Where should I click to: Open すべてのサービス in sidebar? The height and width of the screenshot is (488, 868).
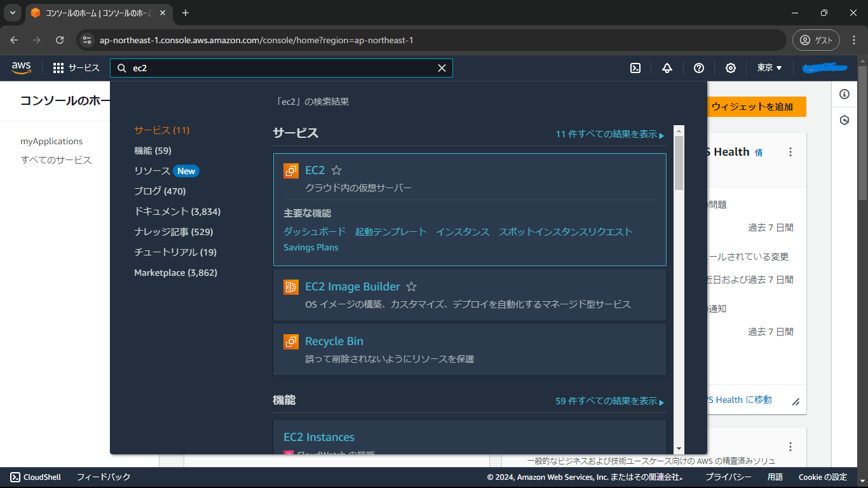tap(56, 160)
